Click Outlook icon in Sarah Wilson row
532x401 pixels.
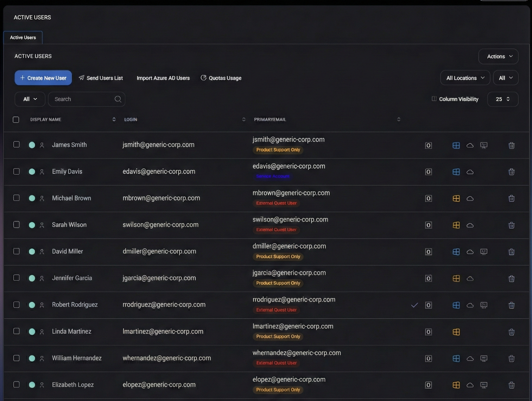428,225
